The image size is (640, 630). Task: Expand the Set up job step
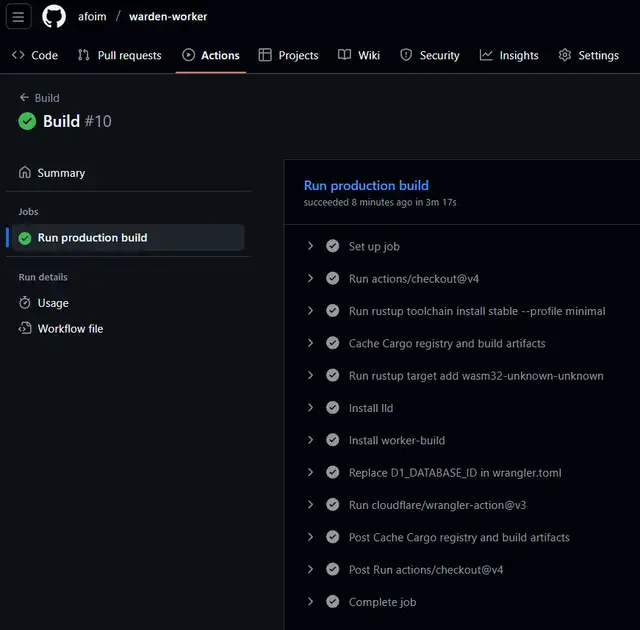click(x=311, y=246)
